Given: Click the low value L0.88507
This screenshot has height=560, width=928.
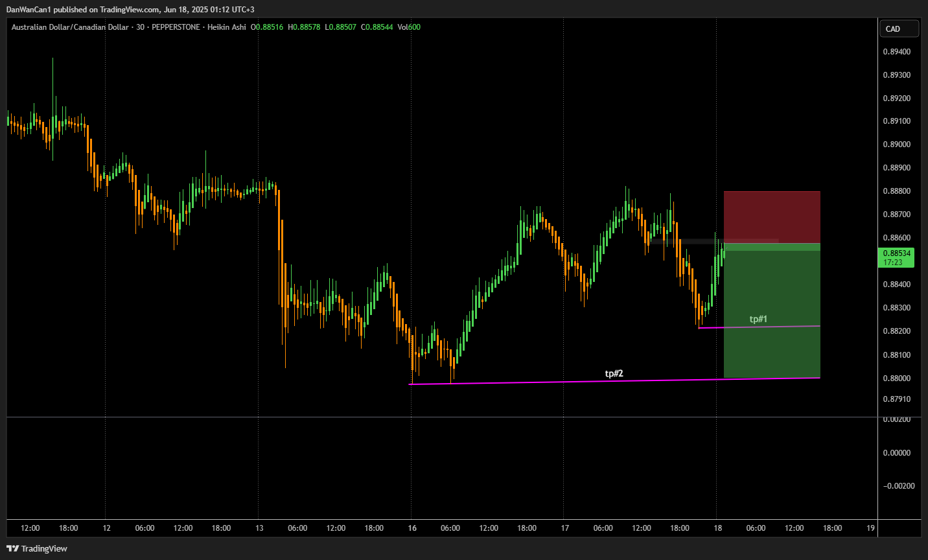Looking at the screenshot, I should [x=341, y=27].
